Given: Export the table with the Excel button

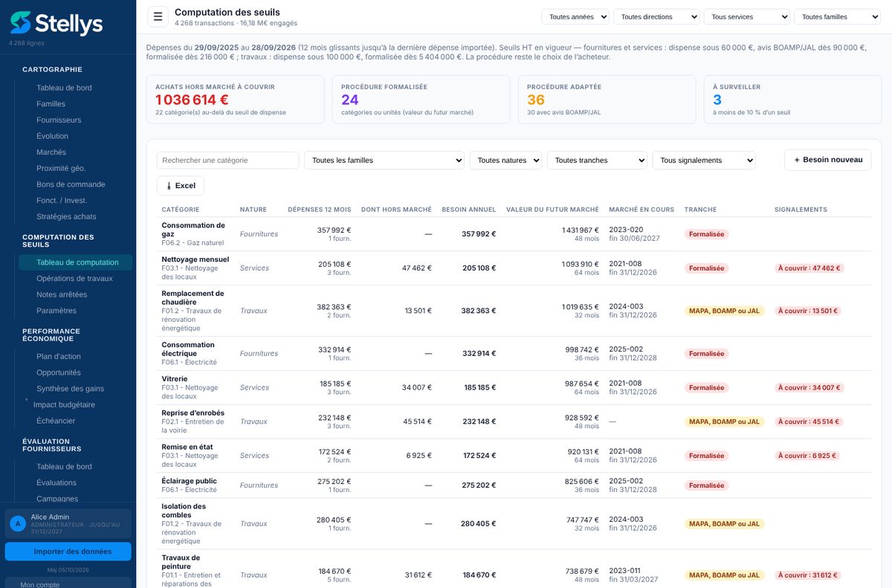Looking at the screenshot, I should [x=181, y=186].
